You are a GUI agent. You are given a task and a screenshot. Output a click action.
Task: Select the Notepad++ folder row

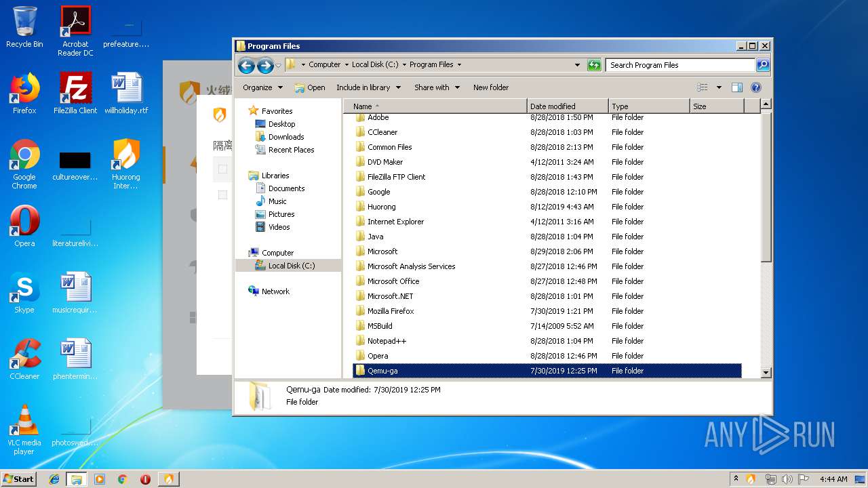[x=547, y=341]
